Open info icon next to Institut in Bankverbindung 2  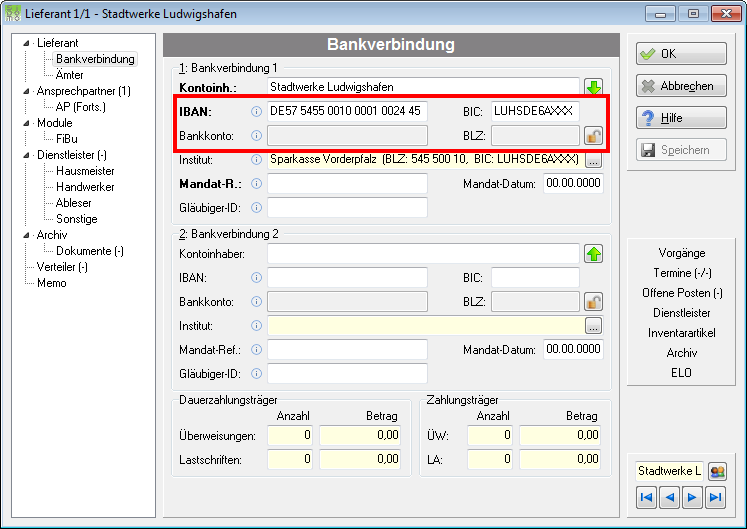tap(256, 326)
